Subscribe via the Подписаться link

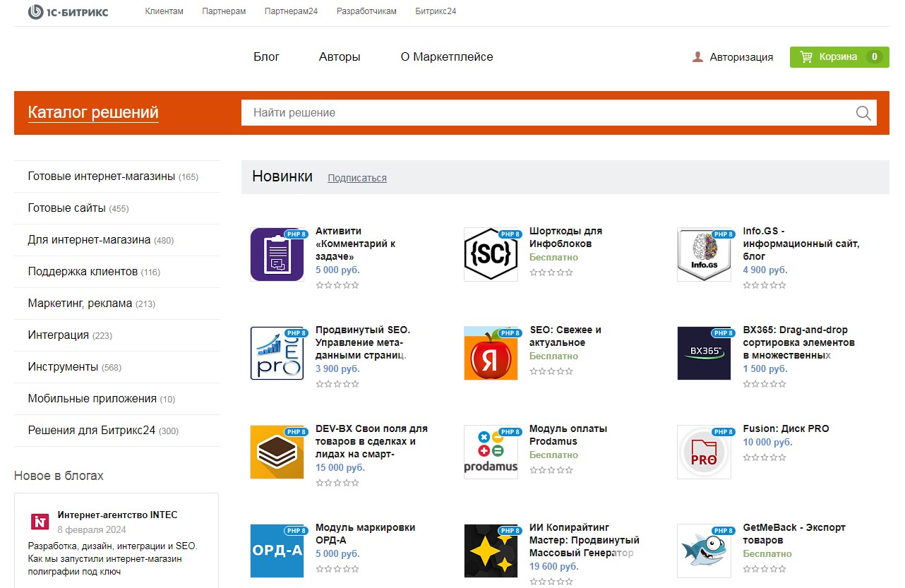click(x=357, y=178)
